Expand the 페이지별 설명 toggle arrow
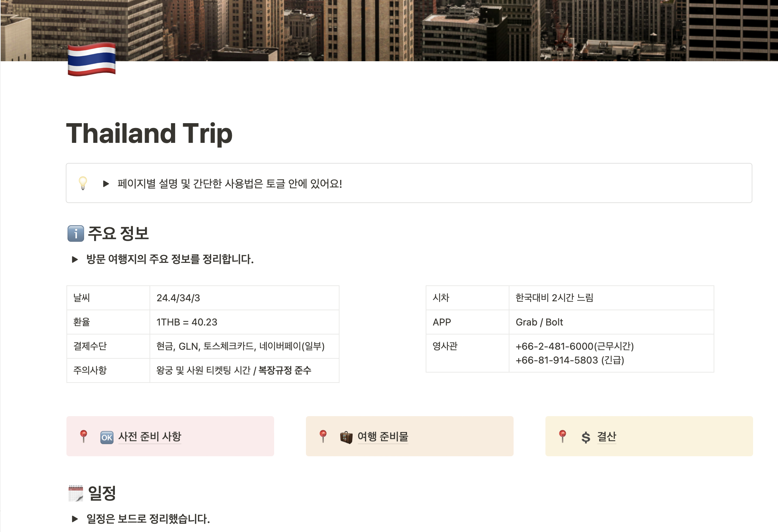778x532 pixels. pyautogui.click(x=106, y=184)
